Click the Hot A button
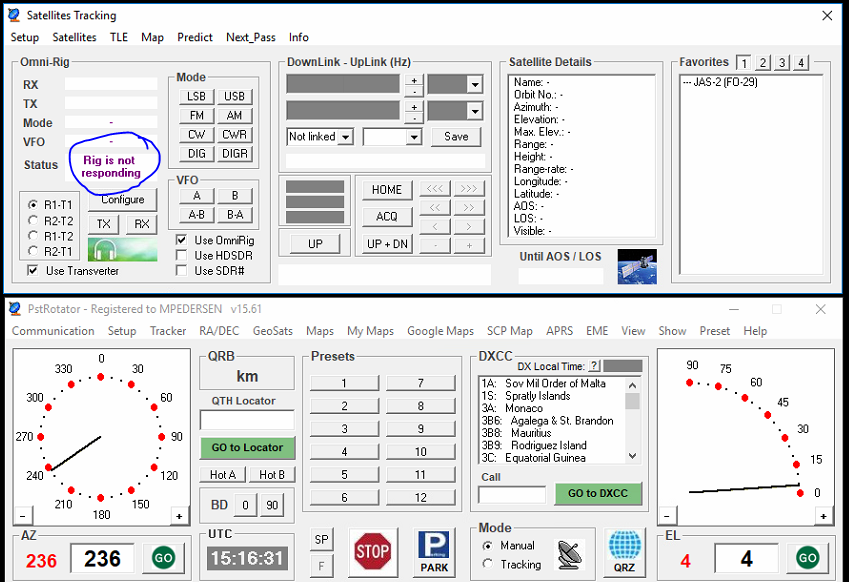The image size is (849, 582). click(223, 475)
